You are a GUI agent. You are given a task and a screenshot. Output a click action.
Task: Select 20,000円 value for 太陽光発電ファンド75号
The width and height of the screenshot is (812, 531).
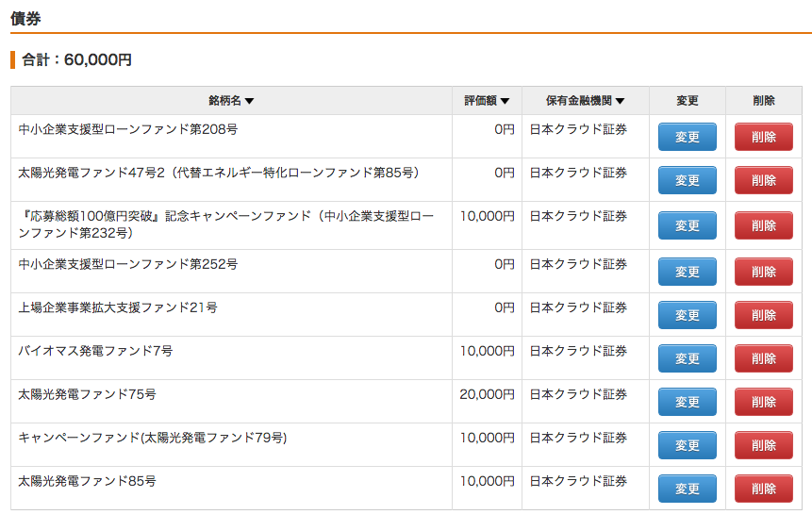coord(488,394)
